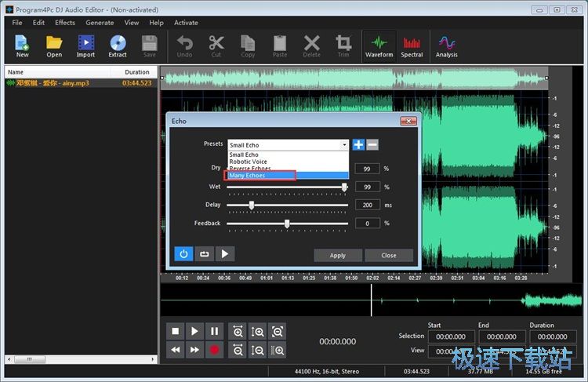The height and width of the screenshot is (382, 588).
Task: Apply the Echo effect
Action: (338, 255)
